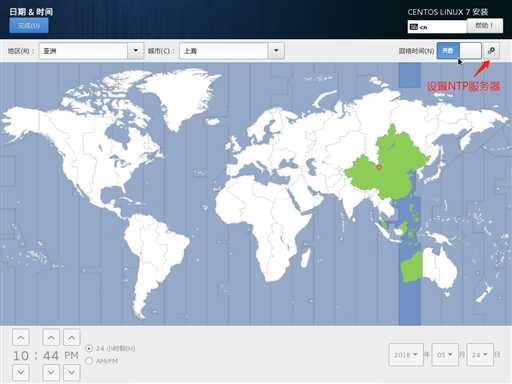Click the Help button at top right

pyautogui.click(x=485, y=26)
